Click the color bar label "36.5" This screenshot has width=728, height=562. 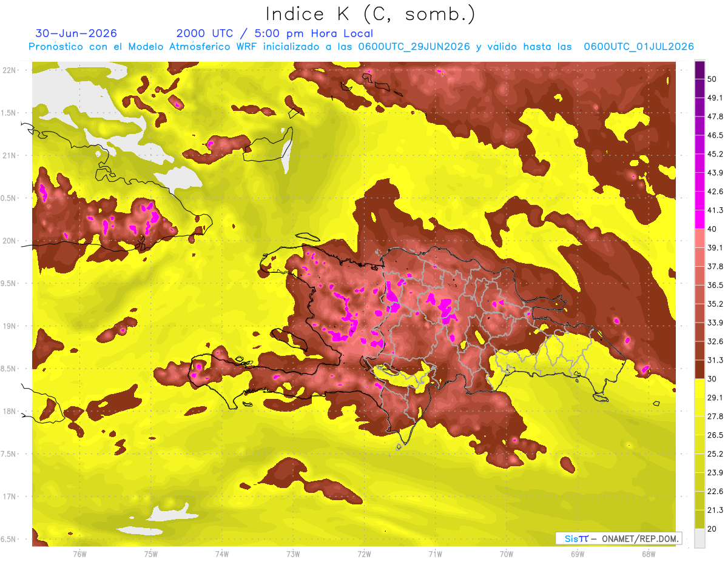(x=715, y=285)
